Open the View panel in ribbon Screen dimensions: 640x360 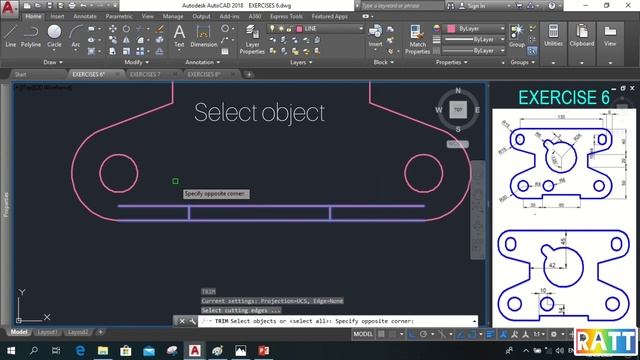click(610, 35)
